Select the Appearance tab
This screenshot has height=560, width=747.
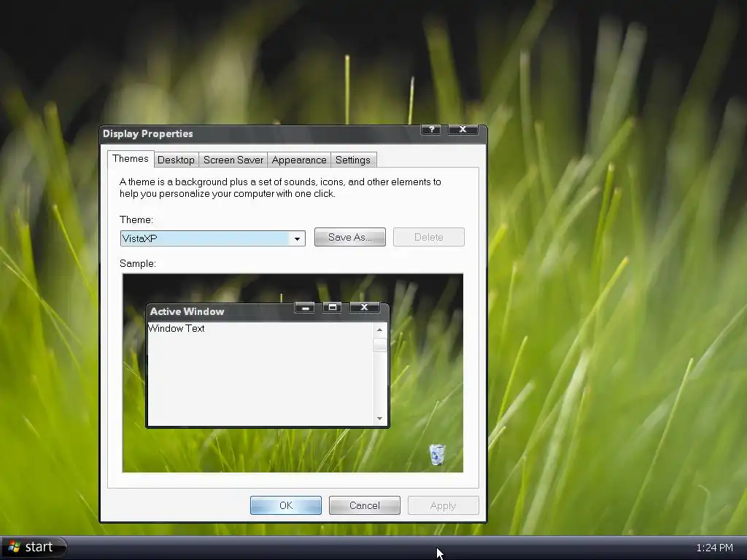click(299, 160)
